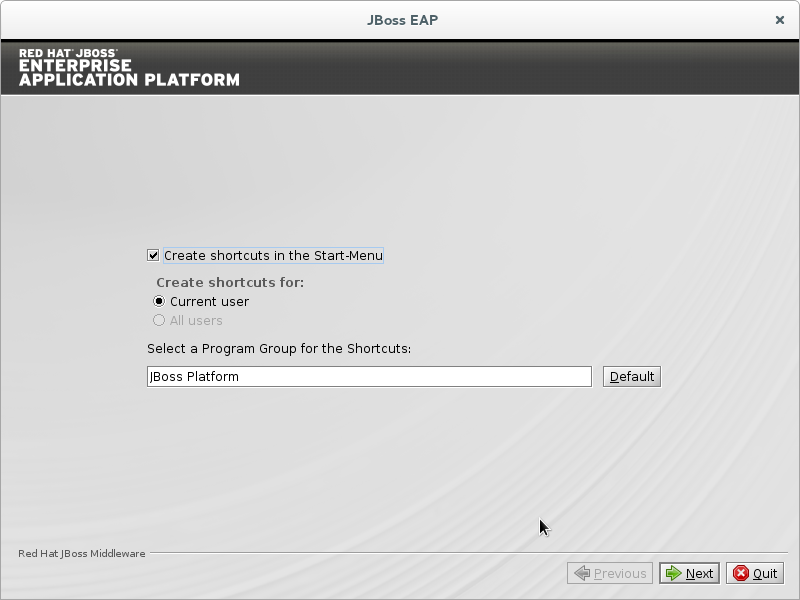
Task: Click the red X icon on Quit
Action: pyautogui.click(x=741, y=573)
